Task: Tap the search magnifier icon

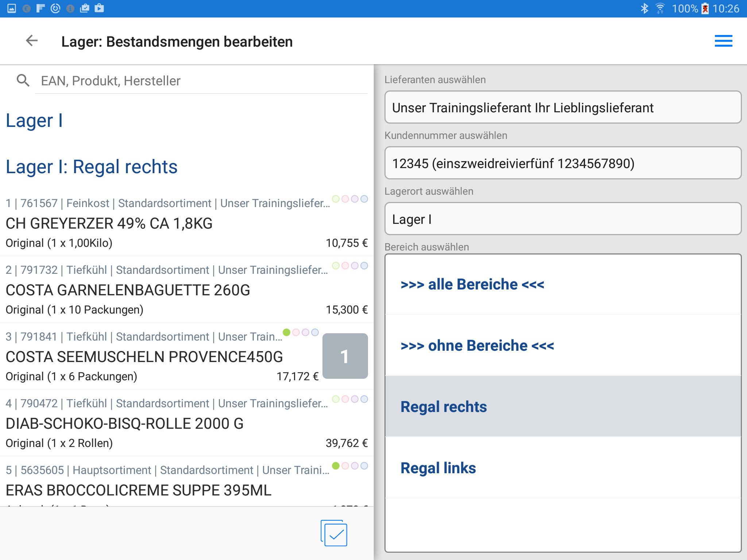Action: pyautogui.click(x=23, y=81)
